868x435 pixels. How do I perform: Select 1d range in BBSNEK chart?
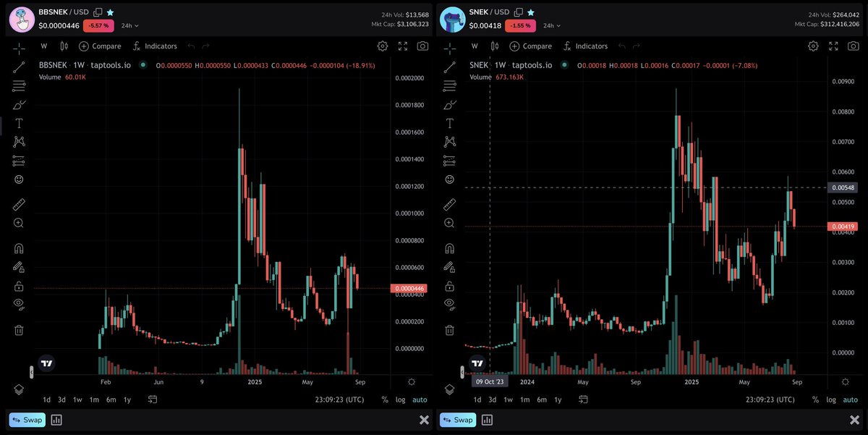pos(46,400)
